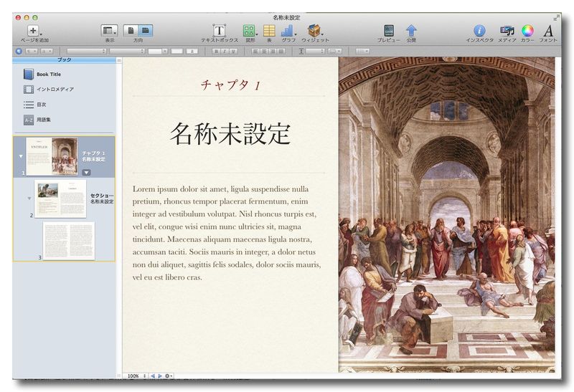Click the ブック sidebar header

pos(65,60)
